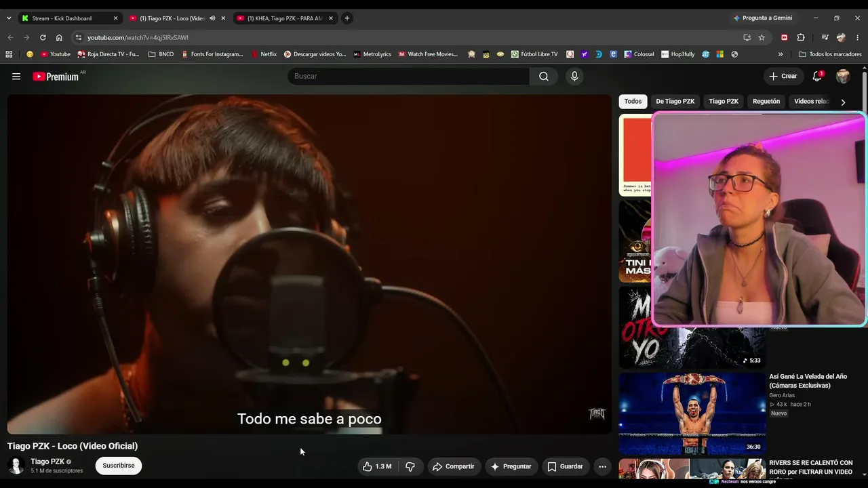The width and height of the screenshot is (868, 488).
Task: Mute the Tiago PZK - Loco tab
Action: tap(212, 18)
